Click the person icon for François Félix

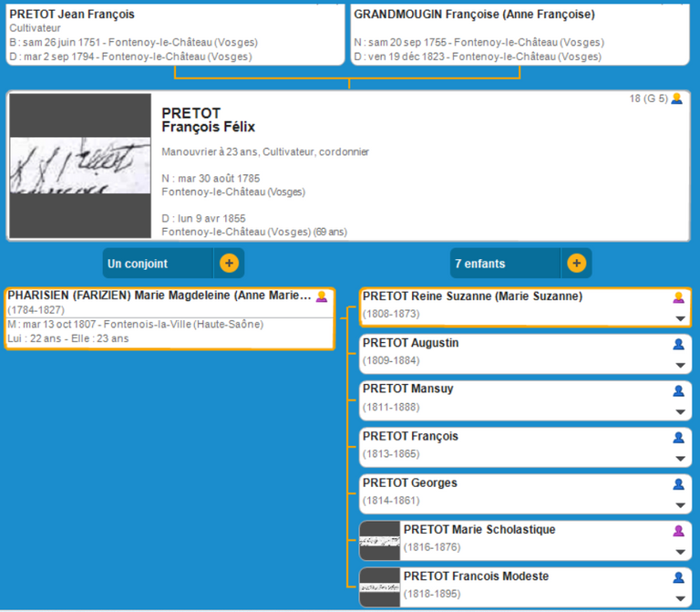[676, 99]
